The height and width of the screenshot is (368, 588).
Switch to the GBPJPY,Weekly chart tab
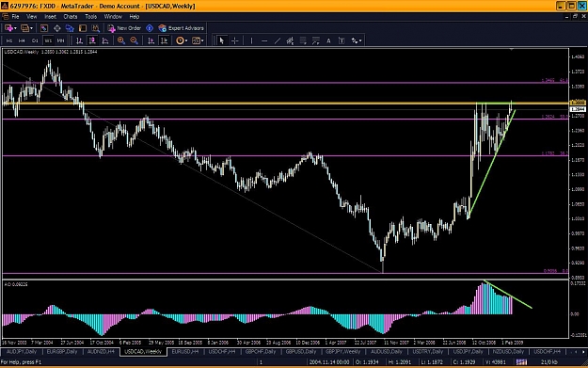click(343, 352)
